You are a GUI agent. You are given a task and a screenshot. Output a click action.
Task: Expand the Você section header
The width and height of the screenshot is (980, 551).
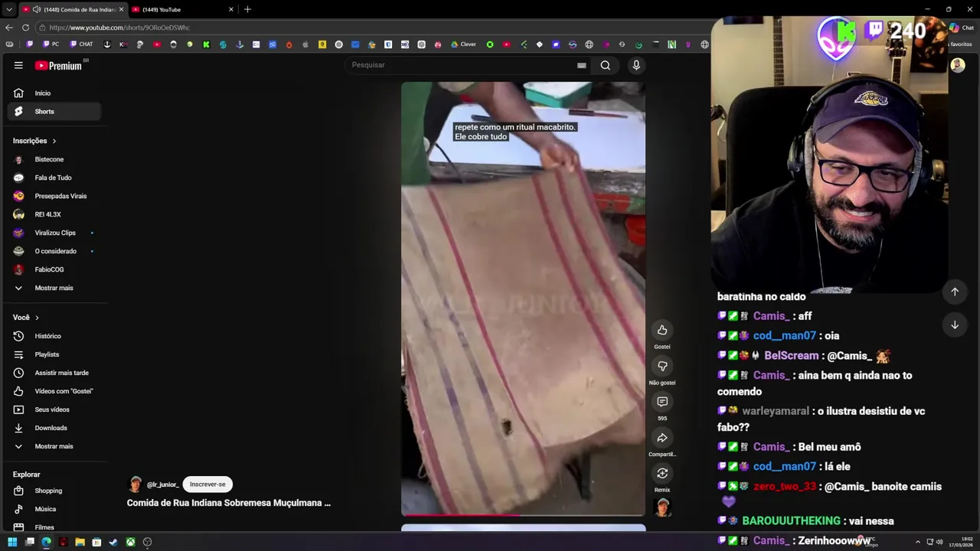[26, 318]
